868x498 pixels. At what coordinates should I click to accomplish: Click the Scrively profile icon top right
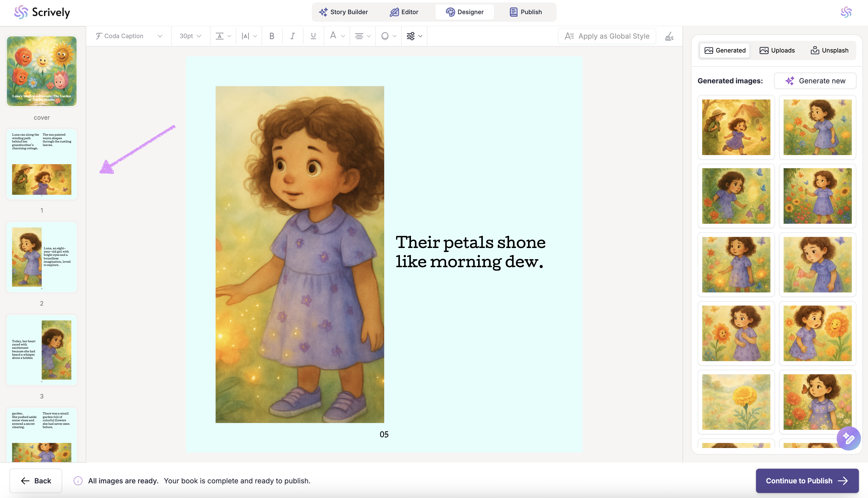coord(846,12)
